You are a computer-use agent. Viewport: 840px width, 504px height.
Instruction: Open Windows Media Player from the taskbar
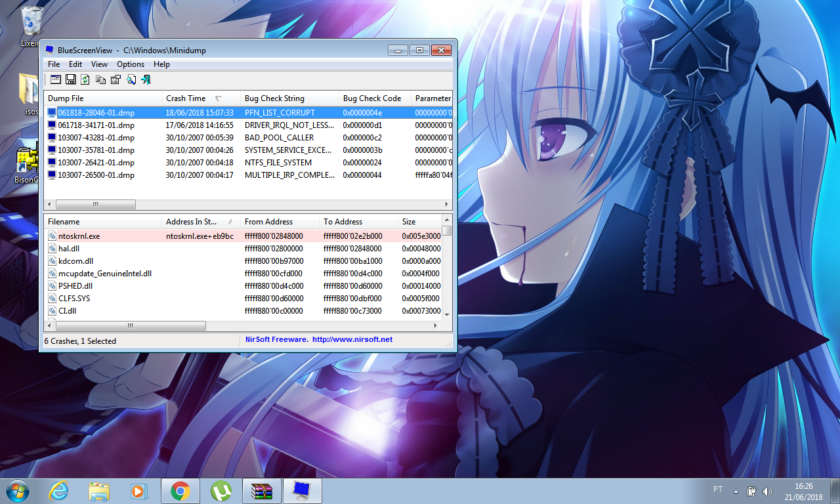pyautogui.click(x=139, y=490)
